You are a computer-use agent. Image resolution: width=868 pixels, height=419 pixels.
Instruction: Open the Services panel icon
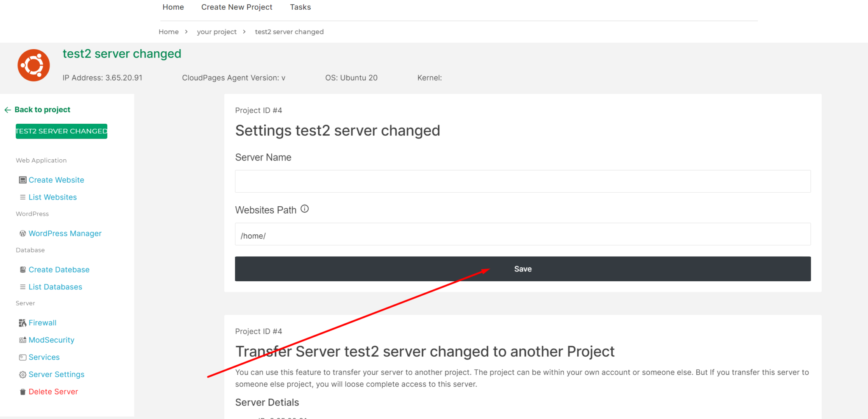pos(23,357)
